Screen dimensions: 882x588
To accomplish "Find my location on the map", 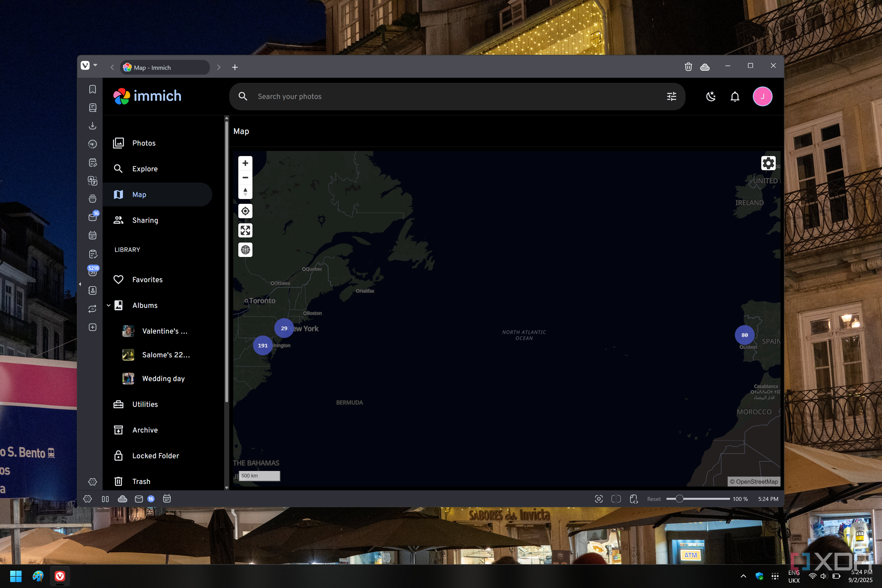I will [x=245, y=211].
